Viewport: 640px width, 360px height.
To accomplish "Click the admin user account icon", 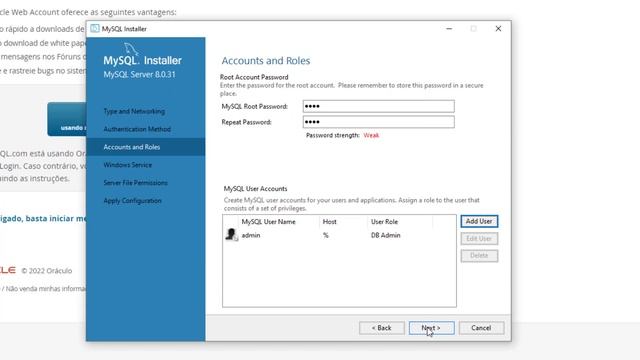I will 231,235.
